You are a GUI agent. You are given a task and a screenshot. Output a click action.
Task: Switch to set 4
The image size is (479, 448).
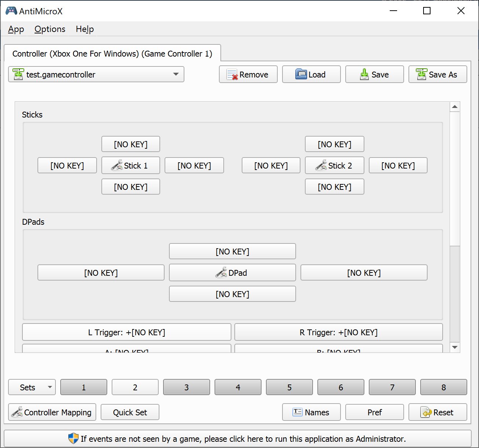[x=238, y=387]
